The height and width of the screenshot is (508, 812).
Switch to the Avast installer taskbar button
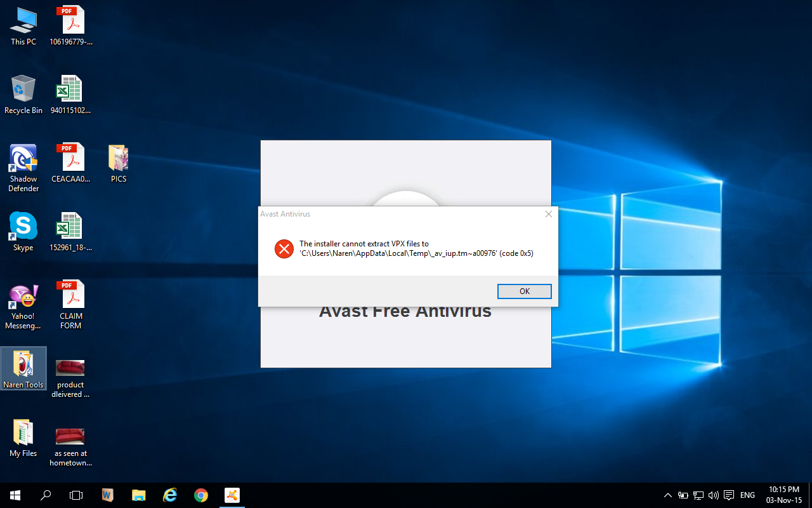click(x=232, y=495)
